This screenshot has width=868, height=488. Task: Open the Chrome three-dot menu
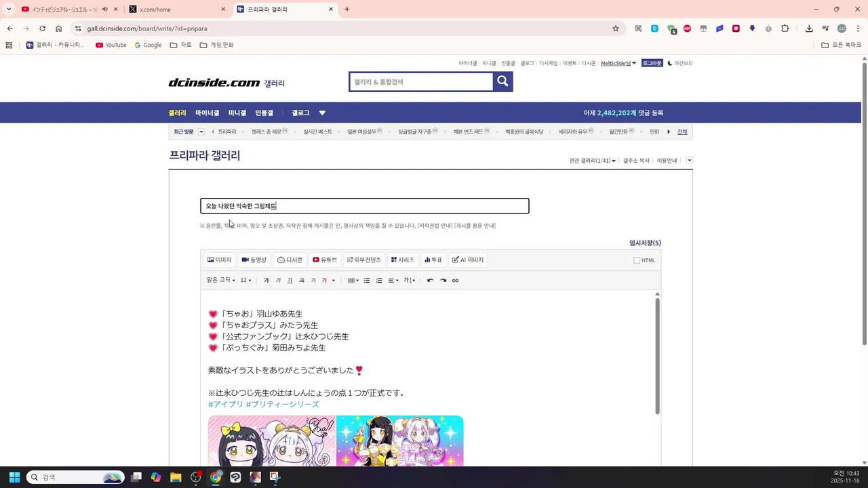pos(858,28)
